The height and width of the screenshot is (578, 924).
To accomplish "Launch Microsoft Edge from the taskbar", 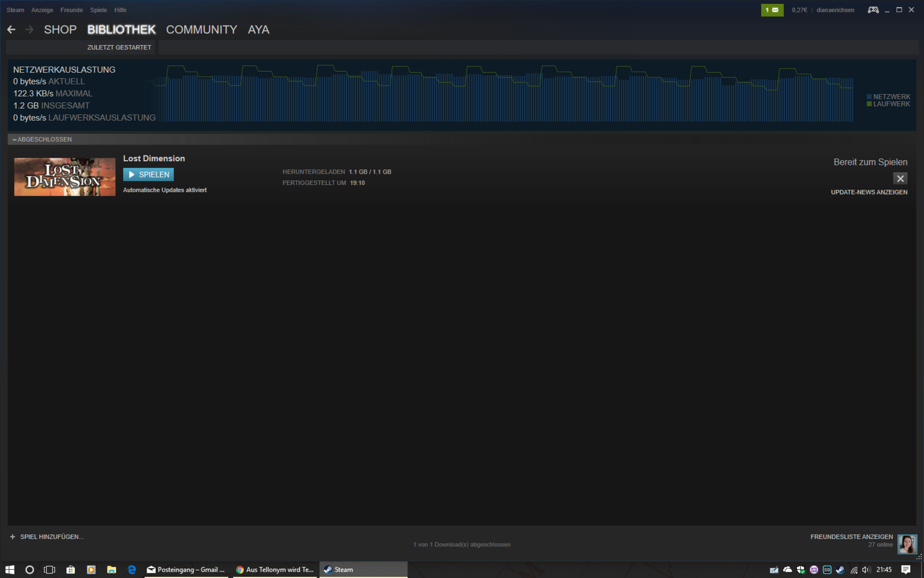I will click(x=132, y=570).
